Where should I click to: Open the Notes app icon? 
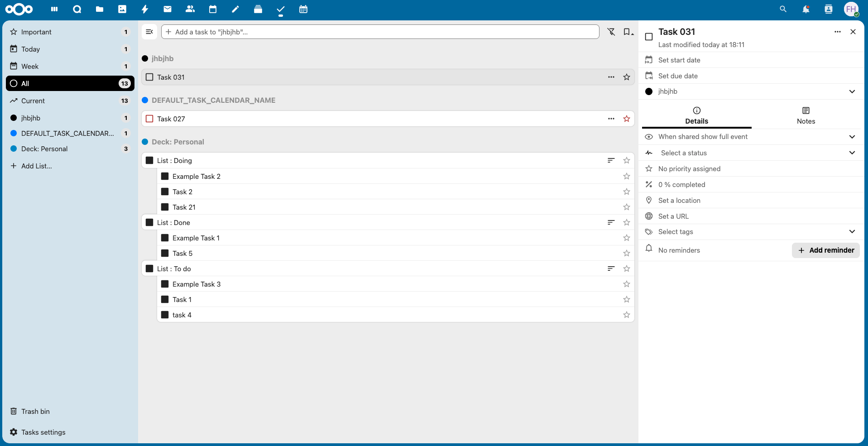coord(235,9)
